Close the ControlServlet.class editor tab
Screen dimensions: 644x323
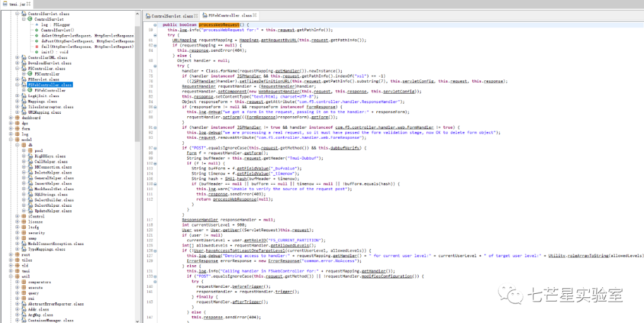pyautogui.click(x=196, y=15)
